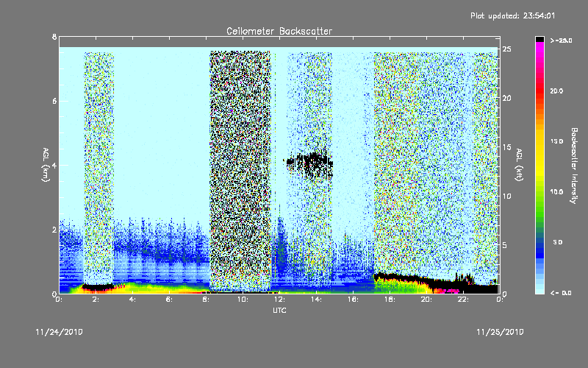Click the UTC x-axis label
Viewport: 588px width, 368px height.
point(279,310)
